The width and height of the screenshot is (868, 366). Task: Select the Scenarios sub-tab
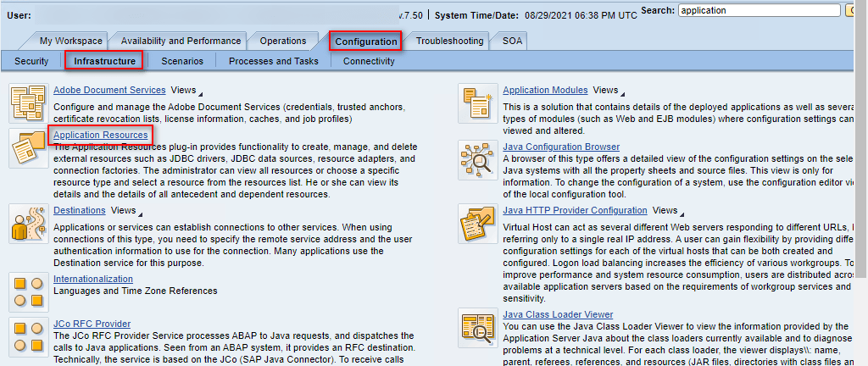point(182,61)
